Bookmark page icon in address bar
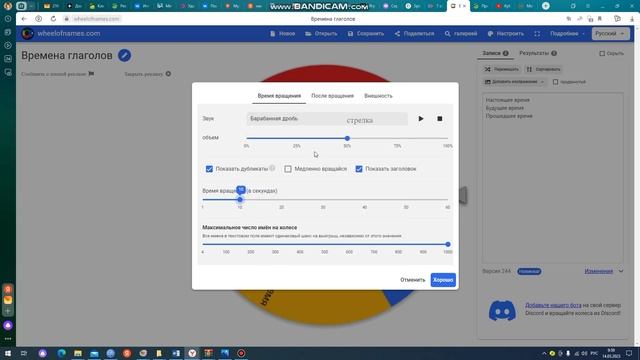This screenshot has height=360, width=640. 600,19
